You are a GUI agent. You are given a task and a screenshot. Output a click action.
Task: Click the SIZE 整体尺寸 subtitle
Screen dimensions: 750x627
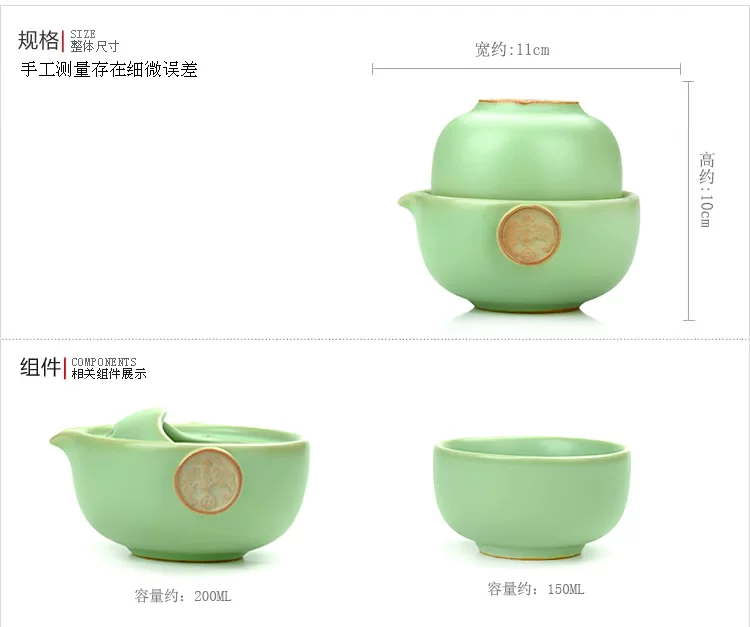coord(94,41)
